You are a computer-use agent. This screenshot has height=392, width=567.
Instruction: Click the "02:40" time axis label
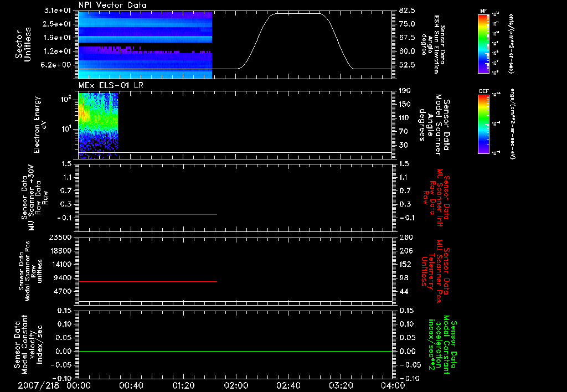pyautogui.click(x=288, y=385)
